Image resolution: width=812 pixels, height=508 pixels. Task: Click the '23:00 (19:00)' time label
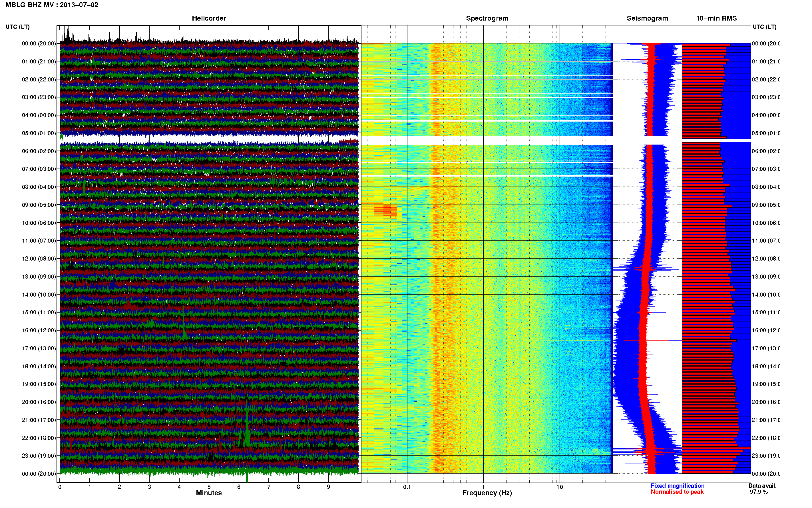click(x=39, y=456)
